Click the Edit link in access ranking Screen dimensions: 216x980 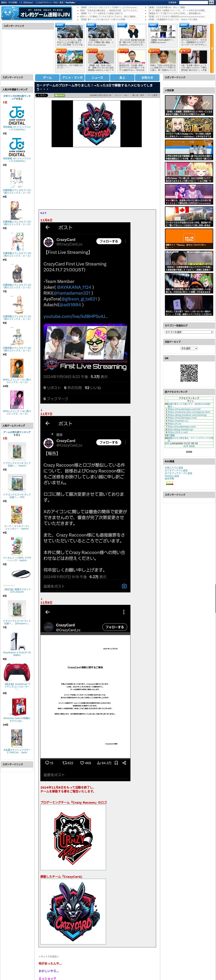coord(167,443)
